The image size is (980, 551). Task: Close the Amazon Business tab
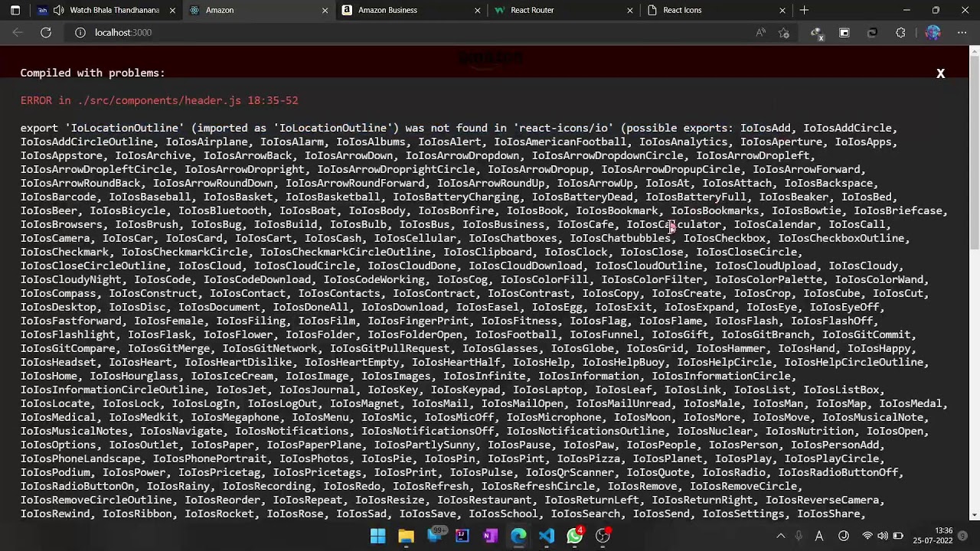point(477,10)
